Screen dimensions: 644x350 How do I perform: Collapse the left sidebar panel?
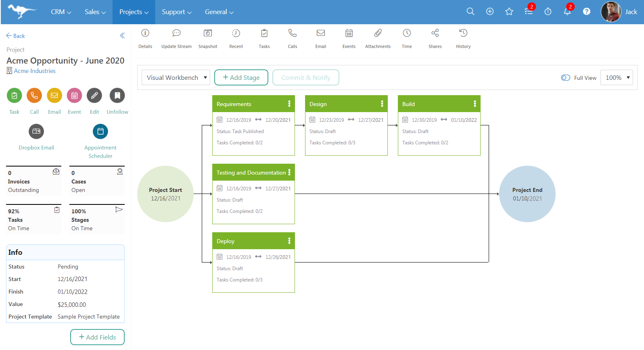tap(122, 36)
